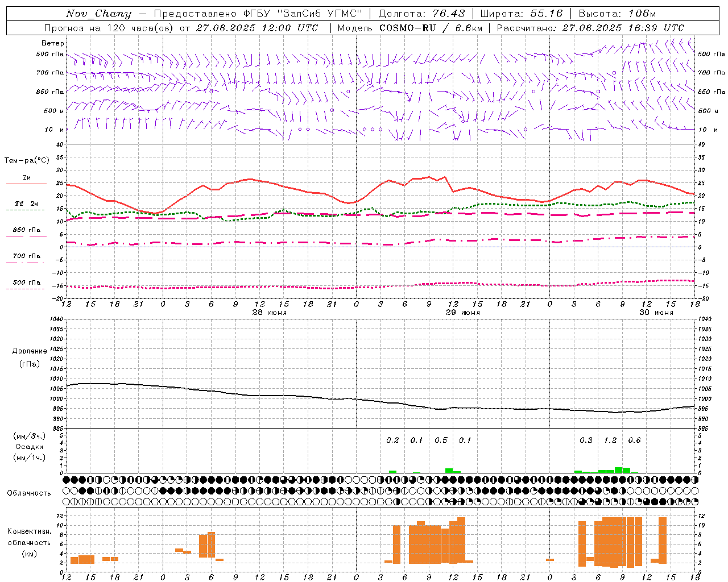Click the 850 гПа temperature legend entry
Image resolution: width=728 pixels, height=582 pixels.
(x=26, y=230)
